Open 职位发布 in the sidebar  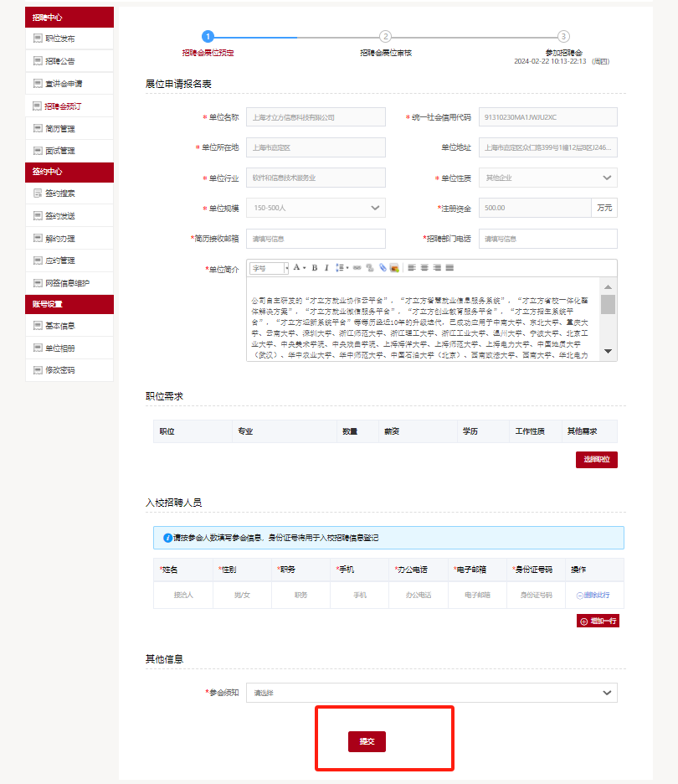point(59,39)
